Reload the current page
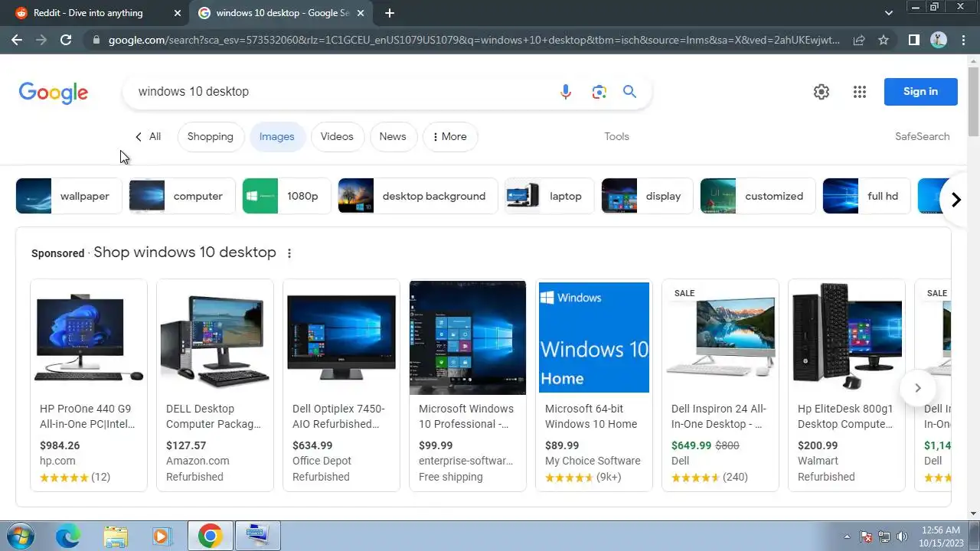The height and width of the screenshot is (551, 980). coord(66,40)
